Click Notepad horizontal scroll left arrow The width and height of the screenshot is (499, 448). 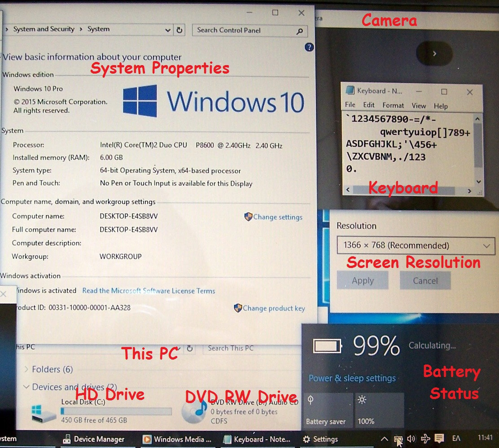coord(348,190)
